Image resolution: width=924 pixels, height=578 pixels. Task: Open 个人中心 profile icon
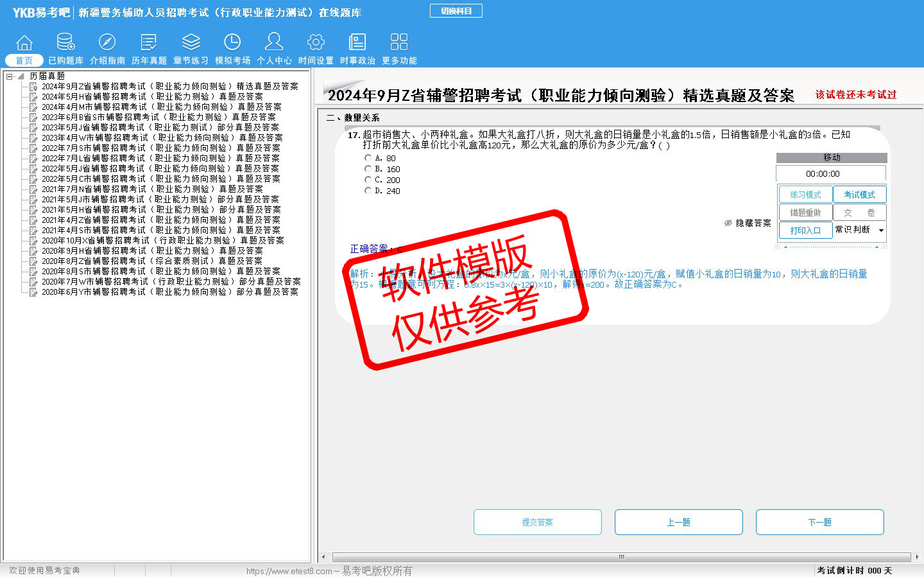click(x=274, y=43)
